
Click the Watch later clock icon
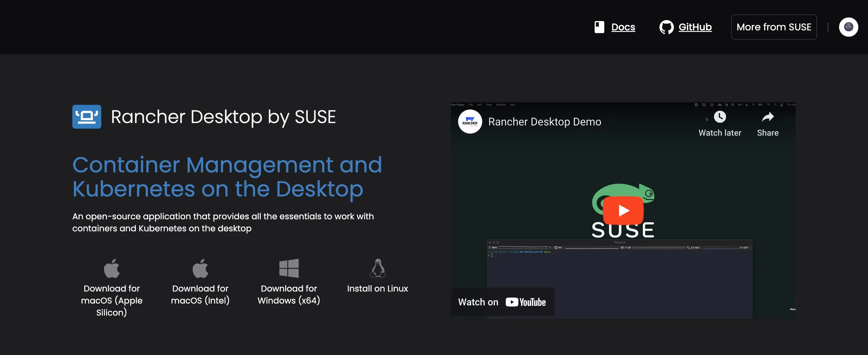(720, 117)
